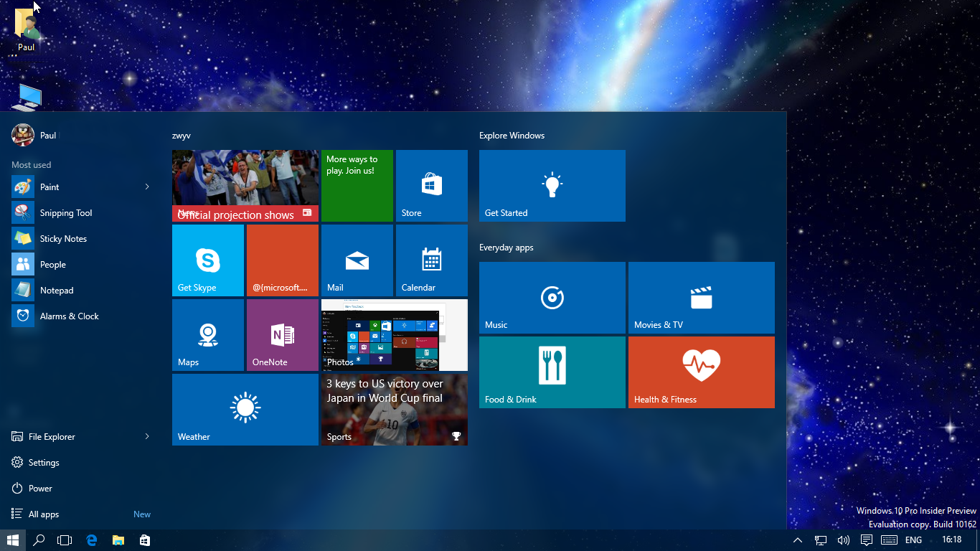Image resolution: width=980 pixels, height=551 pixels.
Task: Open the Photos live tile
Action: coord(395,335)
